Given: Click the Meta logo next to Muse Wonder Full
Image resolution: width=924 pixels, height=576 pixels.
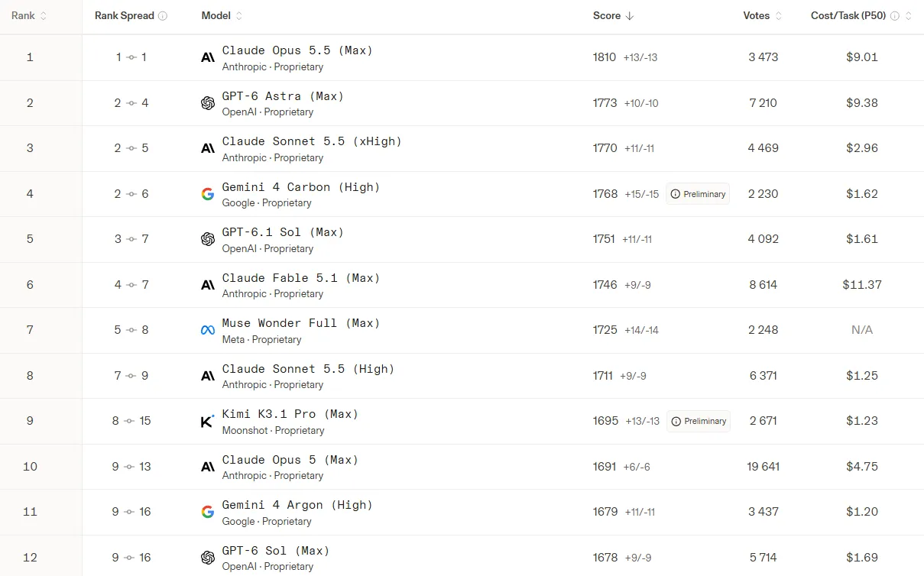Looking at the screenshot, I should [x=207, y=330].
